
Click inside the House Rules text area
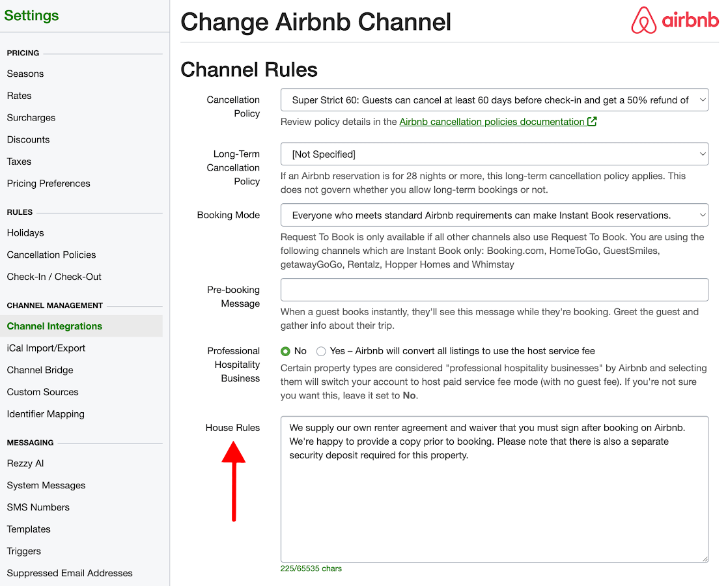pyautogui.click(x=494, y=490)
